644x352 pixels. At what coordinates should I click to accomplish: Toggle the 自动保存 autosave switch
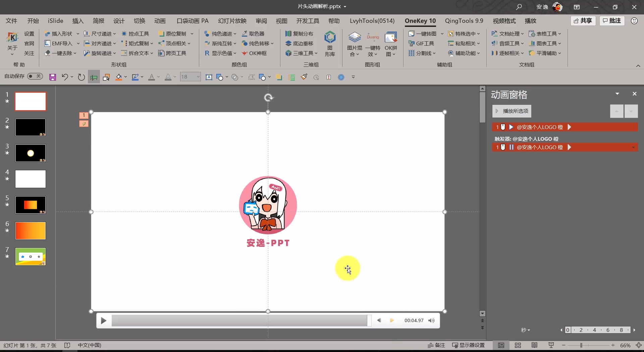[35, 76]
